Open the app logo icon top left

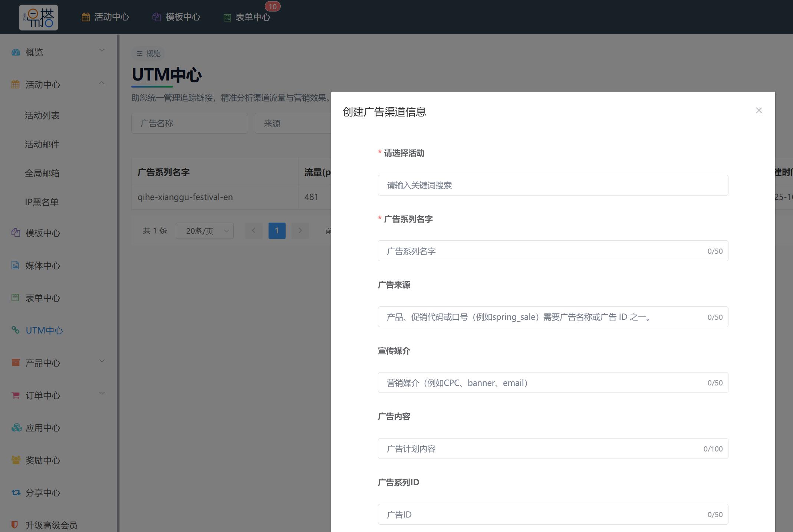tap(38, 17)
